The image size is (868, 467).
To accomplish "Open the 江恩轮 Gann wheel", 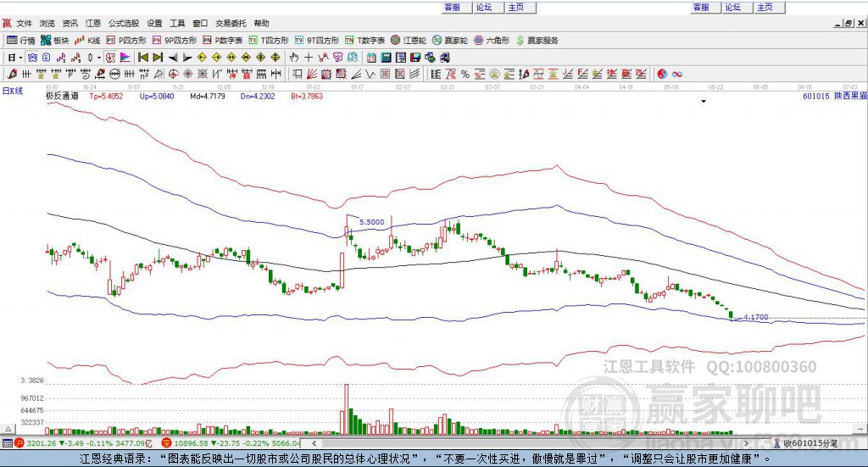I will click(x=409, y=41).
